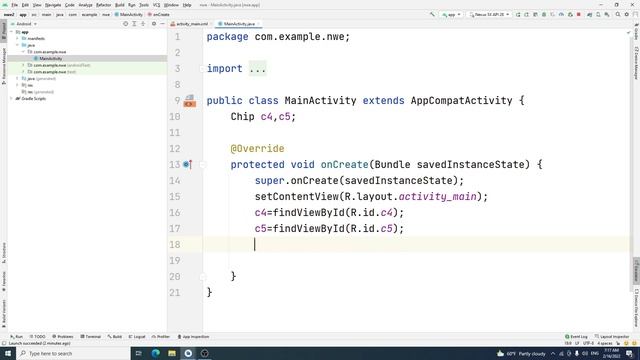The image size is (640, 360).
Task: Click the Debug app bug icon
Action: (544, 15)
